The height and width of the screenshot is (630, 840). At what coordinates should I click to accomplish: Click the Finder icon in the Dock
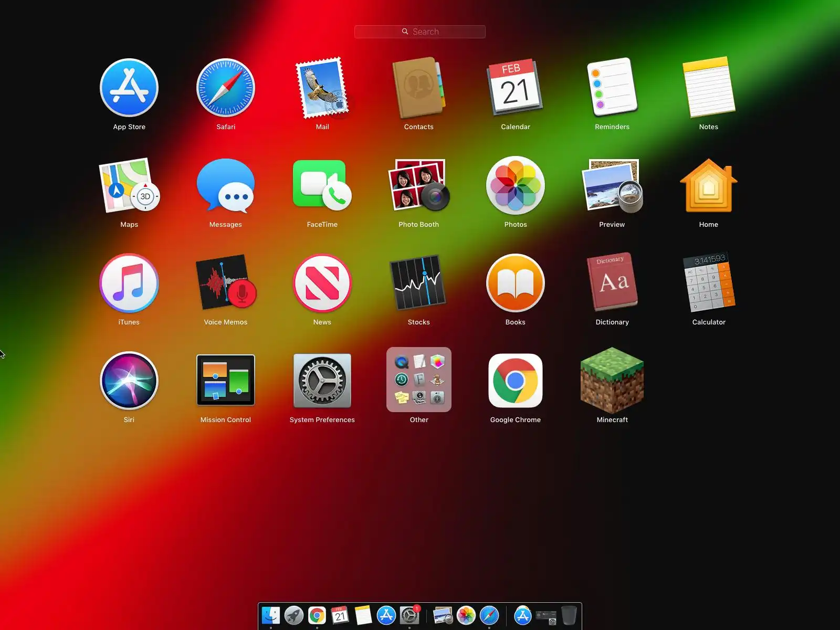(x=271, y=615)
